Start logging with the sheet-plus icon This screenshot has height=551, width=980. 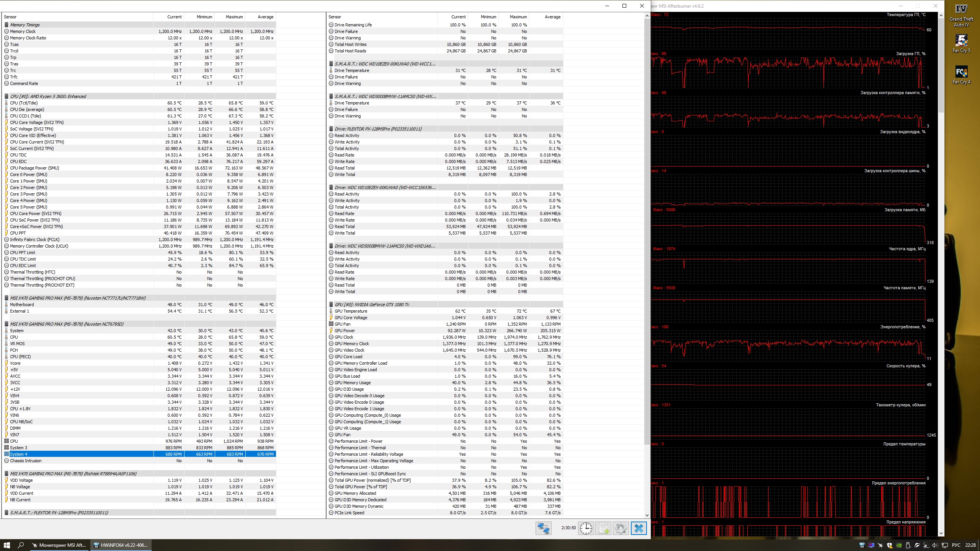pos(604,528)
